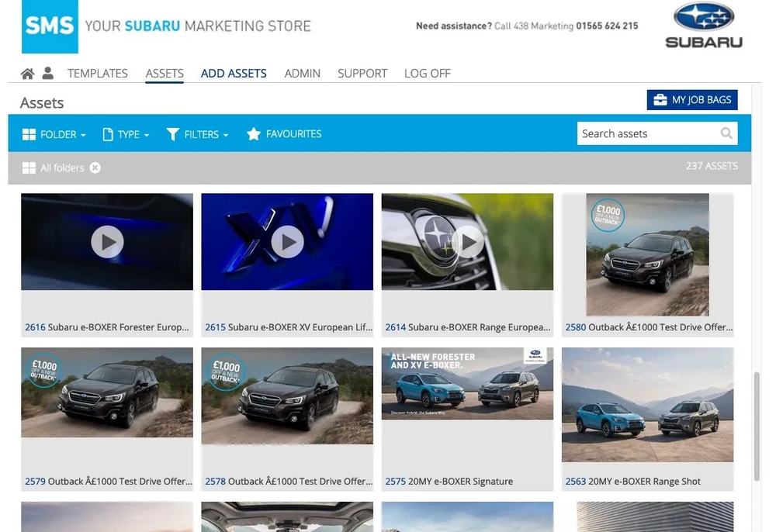Open asset 2579 Outback Test Drive Offer link
This screenshot has width=776, height=532.
tap(109, 482)
